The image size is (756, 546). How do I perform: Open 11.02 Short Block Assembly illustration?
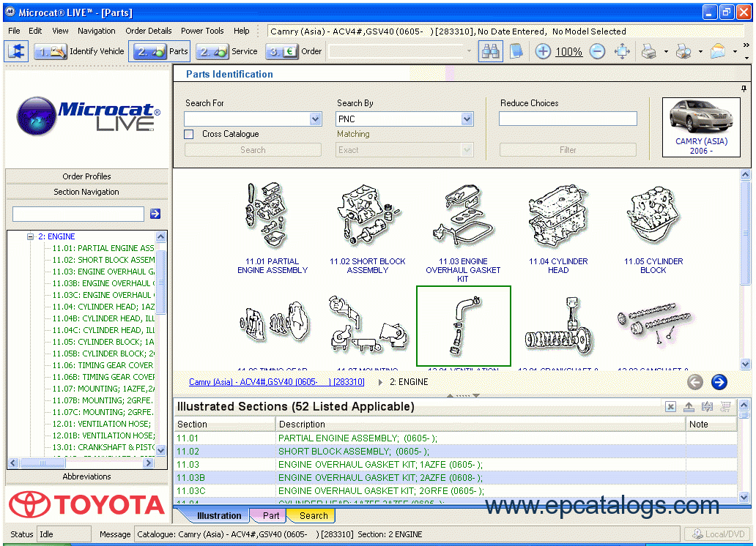point(368,228)
